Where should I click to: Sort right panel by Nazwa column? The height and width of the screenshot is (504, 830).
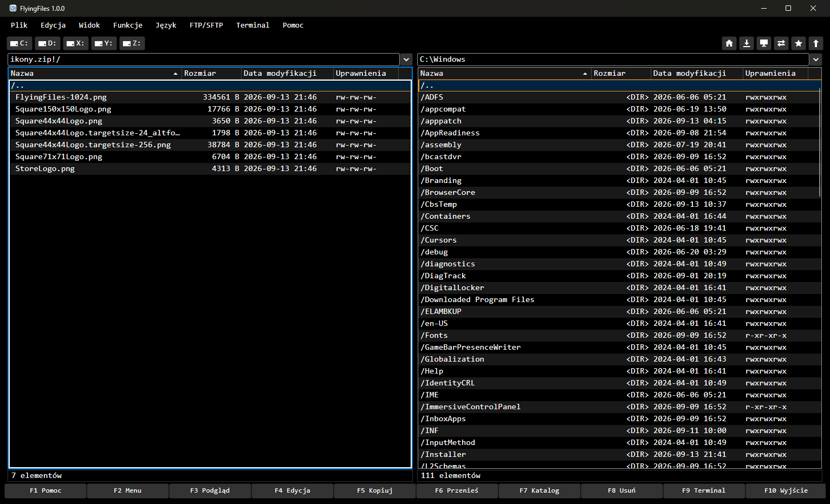[504, 73]
